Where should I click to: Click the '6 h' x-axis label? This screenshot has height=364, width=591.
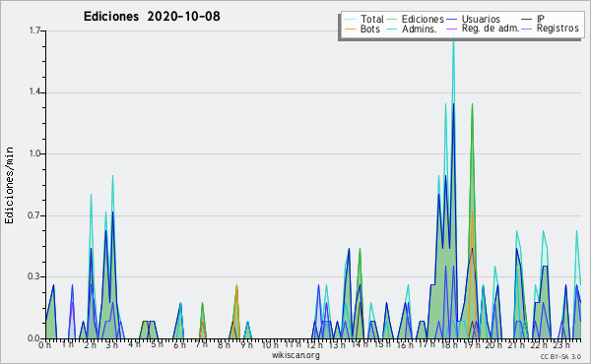tap(179, 345)
